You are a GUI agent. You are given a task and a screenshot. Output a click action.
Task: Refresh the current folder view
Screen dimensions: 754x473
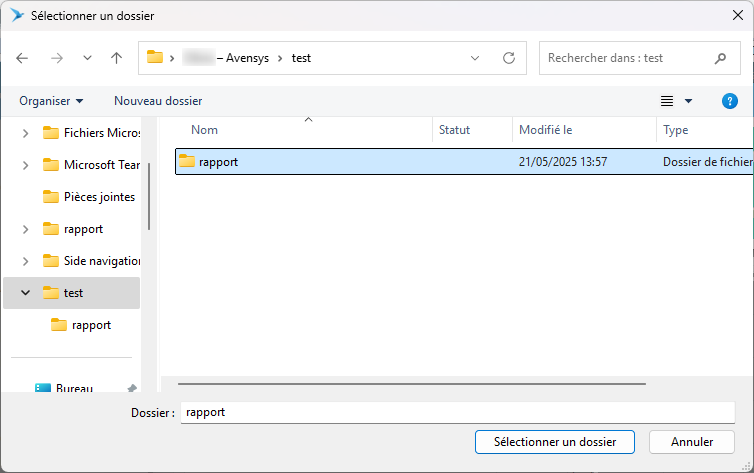pos(509,58)
